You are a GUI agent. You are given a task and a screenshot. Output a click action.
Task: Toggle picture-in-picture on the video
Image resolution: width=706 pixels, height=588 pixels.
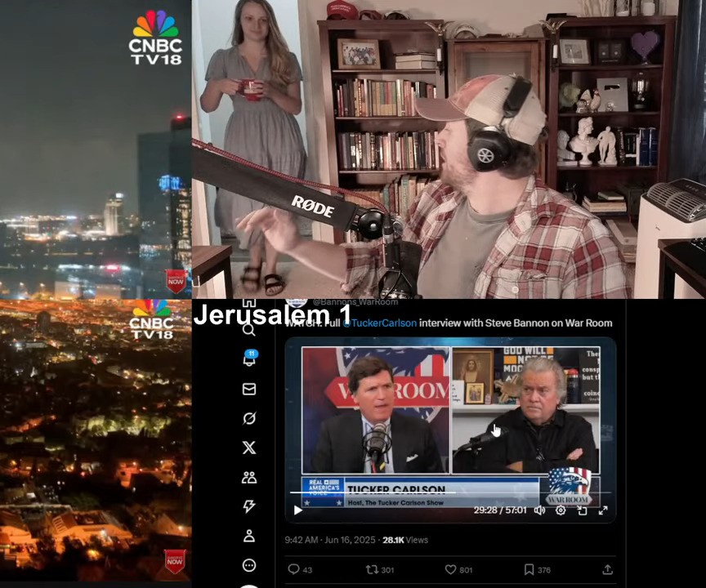pyautogui.click(x=582, y=510)
